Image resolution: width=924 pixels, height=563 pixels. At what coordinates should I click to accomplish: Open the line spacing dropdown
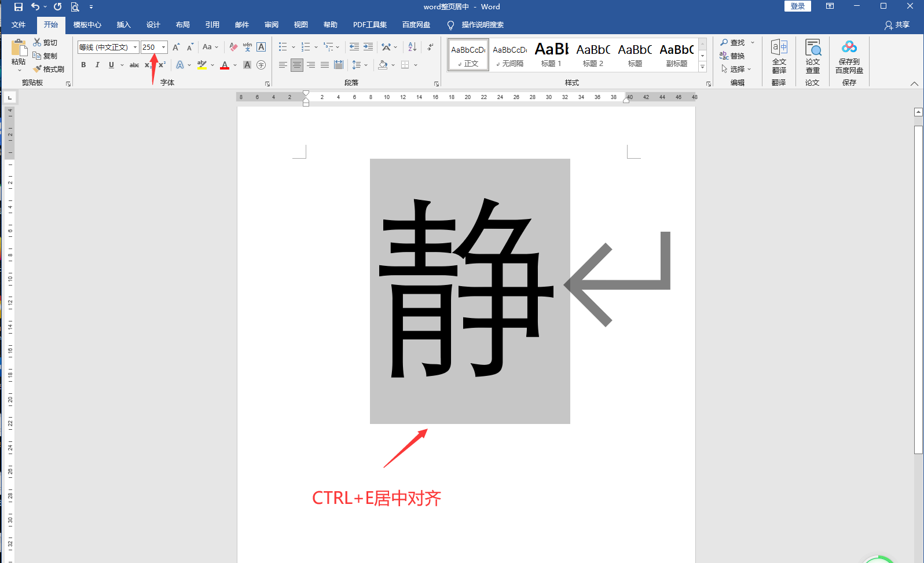pyautogui.click(x=360, y=65)
